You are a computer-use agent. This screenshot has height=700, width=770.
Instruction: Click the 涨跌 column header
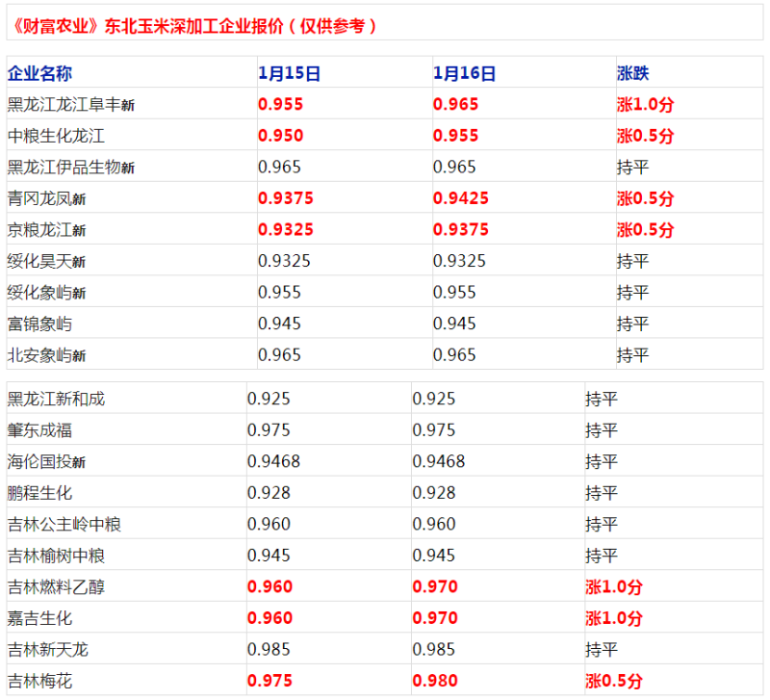tap(633, 73)
